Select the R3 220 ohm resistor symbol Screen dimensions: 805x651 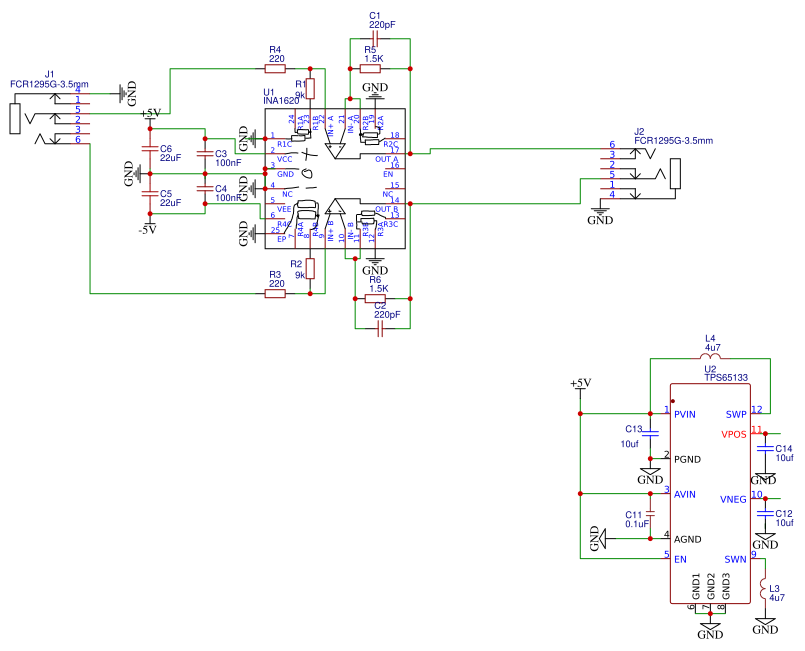coord(275,293)
